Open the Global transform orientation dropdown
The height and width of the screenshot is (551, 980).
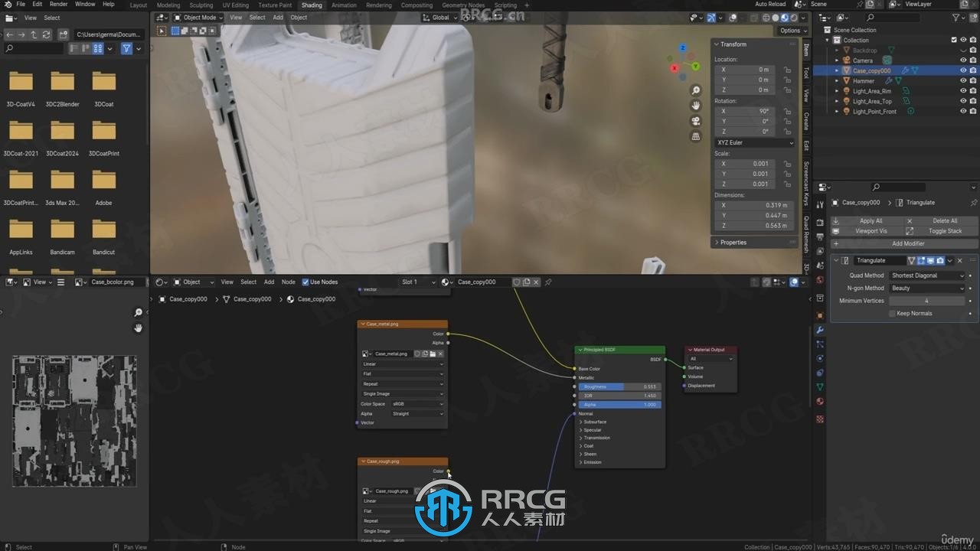click(440, 18)
